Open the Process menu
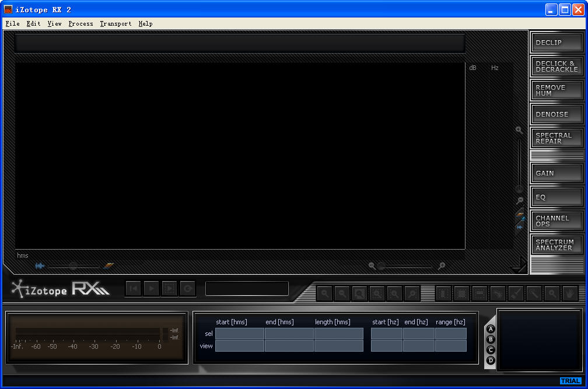The width and height of the screenshot is (588, 389). point(80,23)
